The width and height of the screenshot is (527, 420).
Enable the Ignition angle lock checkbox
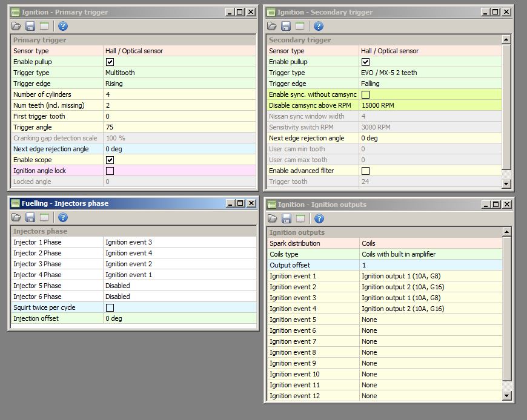pyautogui.click(x=110, y=171)
